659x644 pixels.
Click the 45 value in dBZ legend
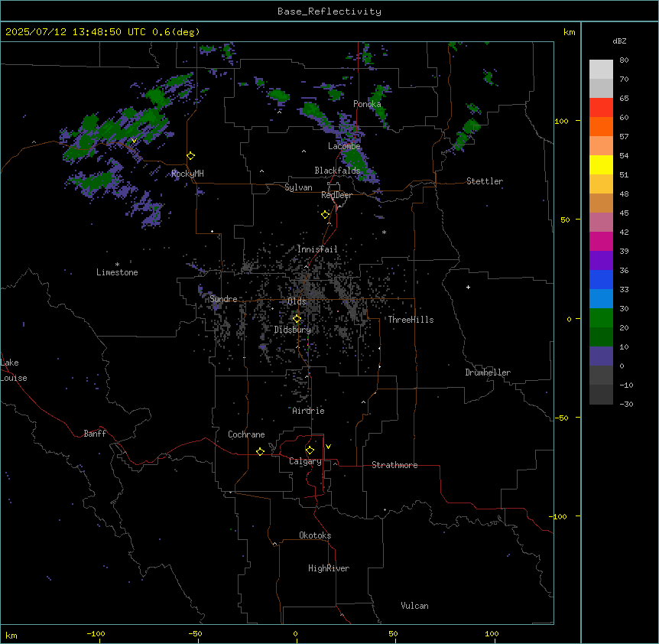[x=624, y=213]
